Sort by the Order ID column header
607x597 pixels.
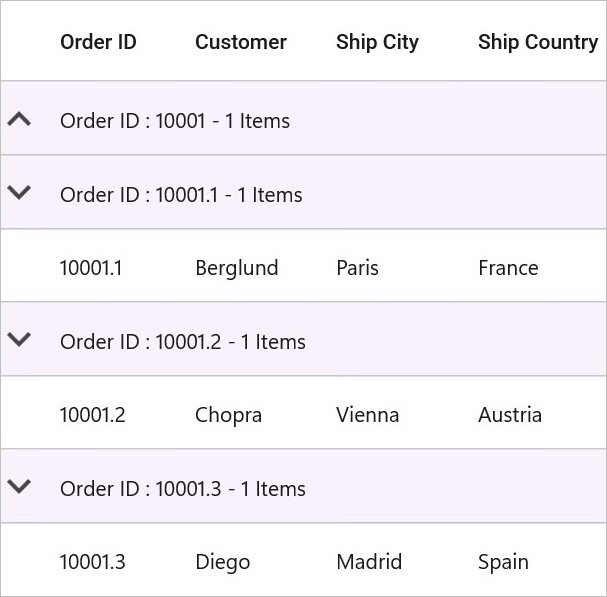[98, 42]
